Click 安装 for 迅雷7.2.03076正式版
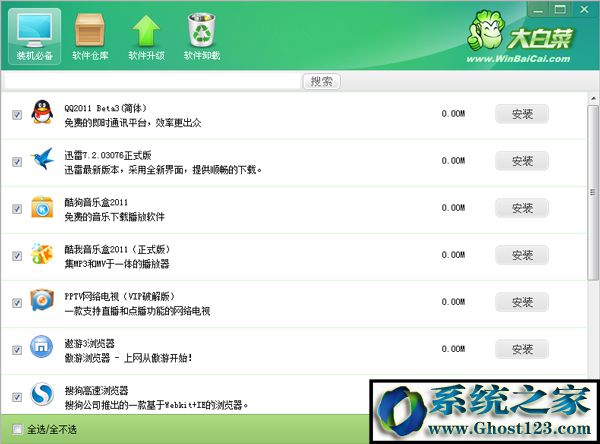 [522, 161]
